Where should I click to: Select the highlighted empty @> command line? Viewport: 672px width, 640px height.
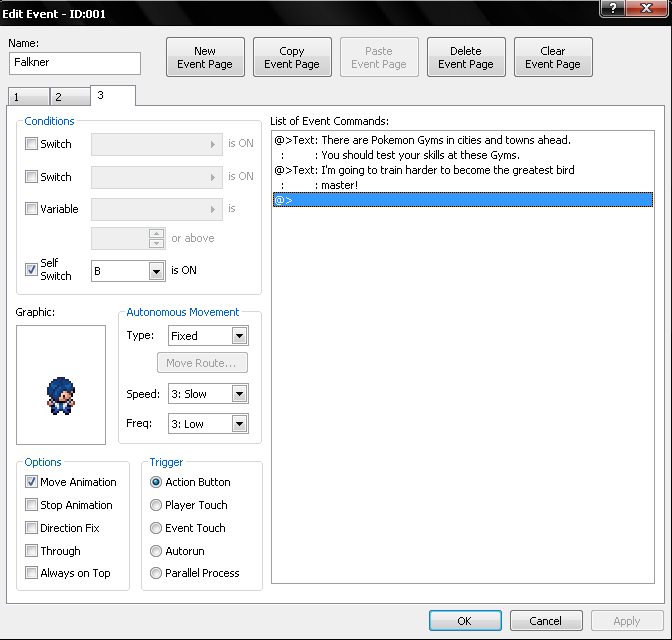click(x=463, y=200)
